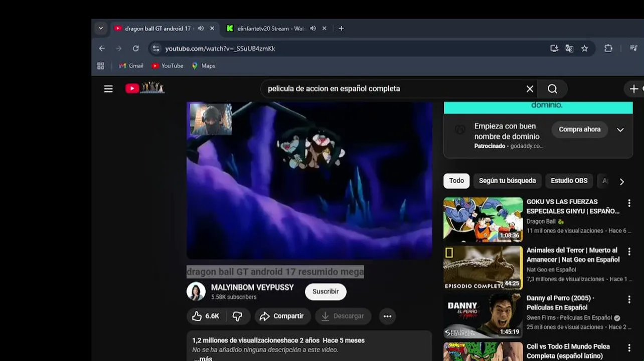Close the dragon ball GT android 17 tab

tap(212, 29)
